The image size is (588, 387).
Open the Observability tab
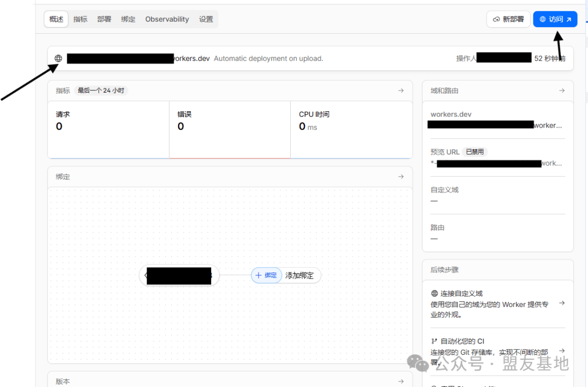tap(167, 19)
